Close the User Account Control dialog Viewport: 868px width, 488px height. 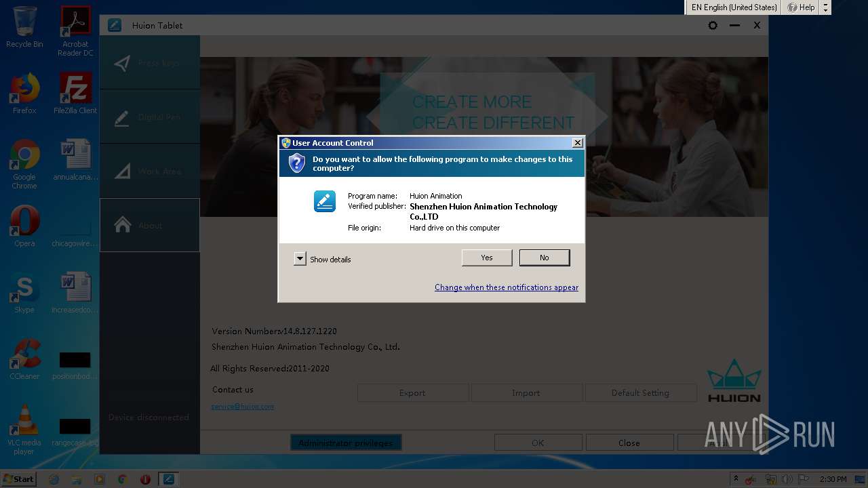tap(577, 143)
